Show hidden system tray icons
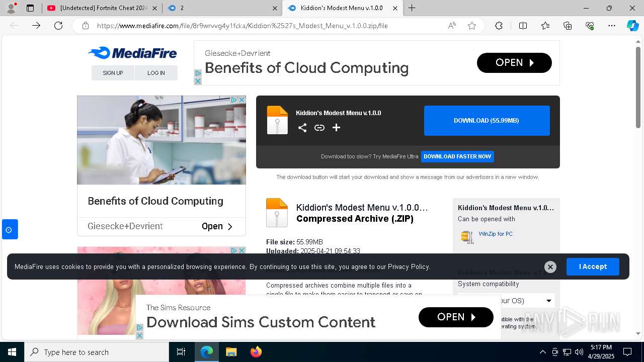 click(x=542, y=352)
